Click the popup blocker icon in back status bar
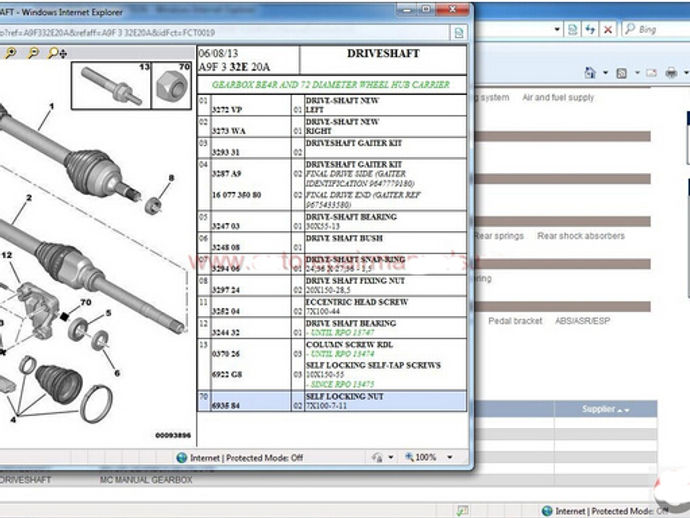 point(462,511)
